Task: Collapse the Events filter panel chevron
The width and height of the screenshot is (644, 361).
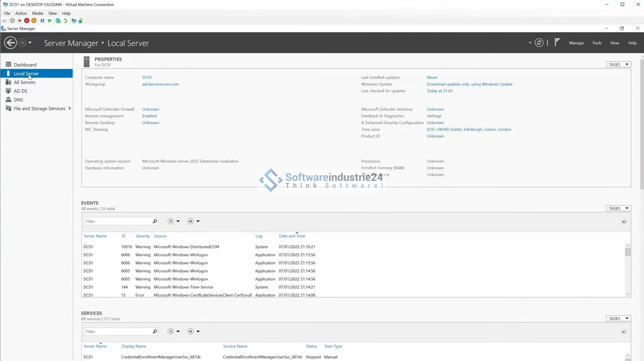Action: point(624,222)
